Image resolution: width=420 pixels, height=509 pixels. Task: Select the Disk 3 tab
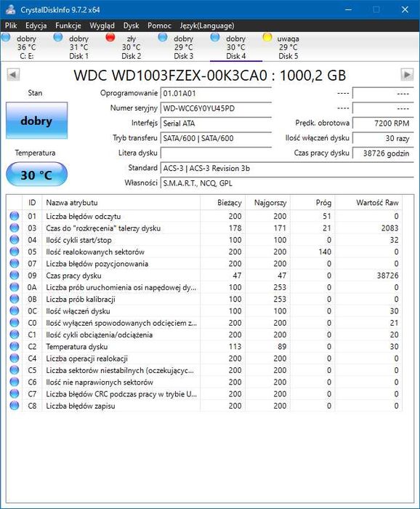184,47
